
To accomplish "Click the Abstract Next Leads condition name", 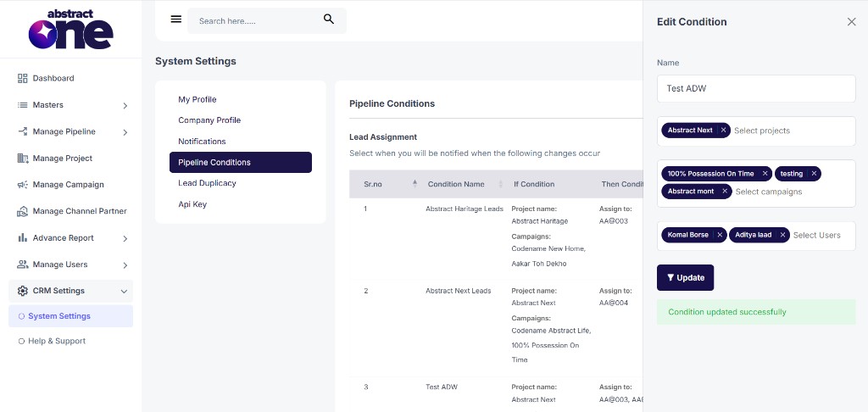I will [458, 291].
